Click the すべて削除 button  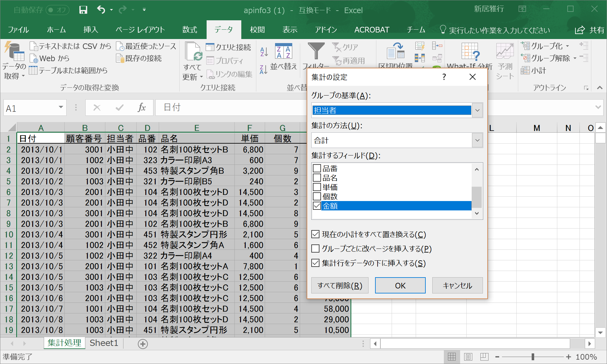[x=340, y=286]
